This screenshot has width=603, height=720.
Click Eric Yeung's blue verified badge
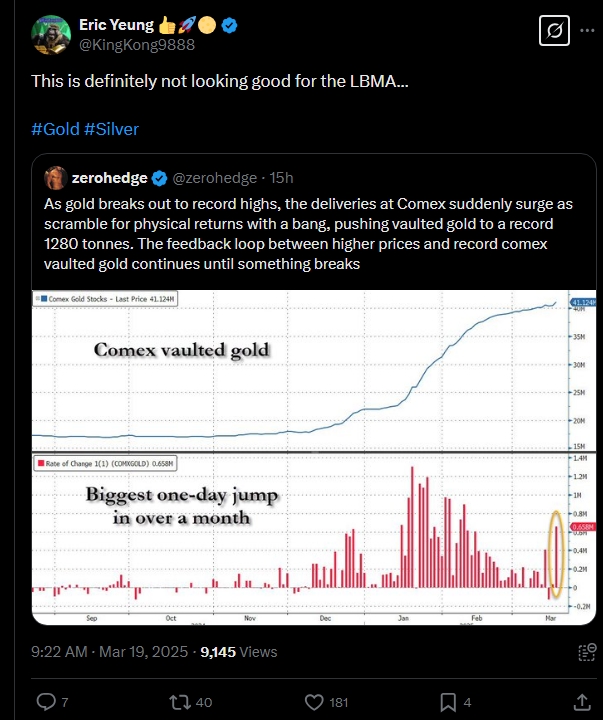(x=229, y=25)
